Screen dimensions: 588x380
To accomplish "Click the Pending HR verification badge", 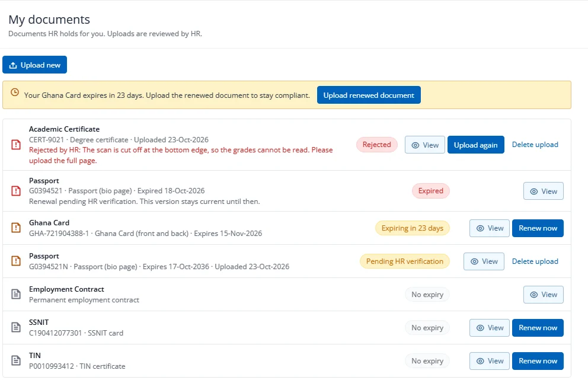I will (404, 261).
